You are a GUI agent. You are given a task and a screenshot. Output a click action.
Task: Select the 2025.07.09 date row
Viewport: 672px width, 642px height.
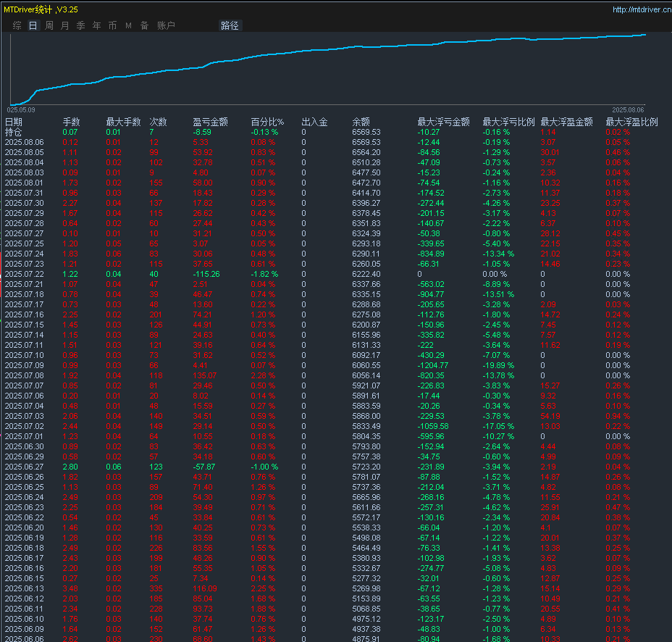point(25,365)
